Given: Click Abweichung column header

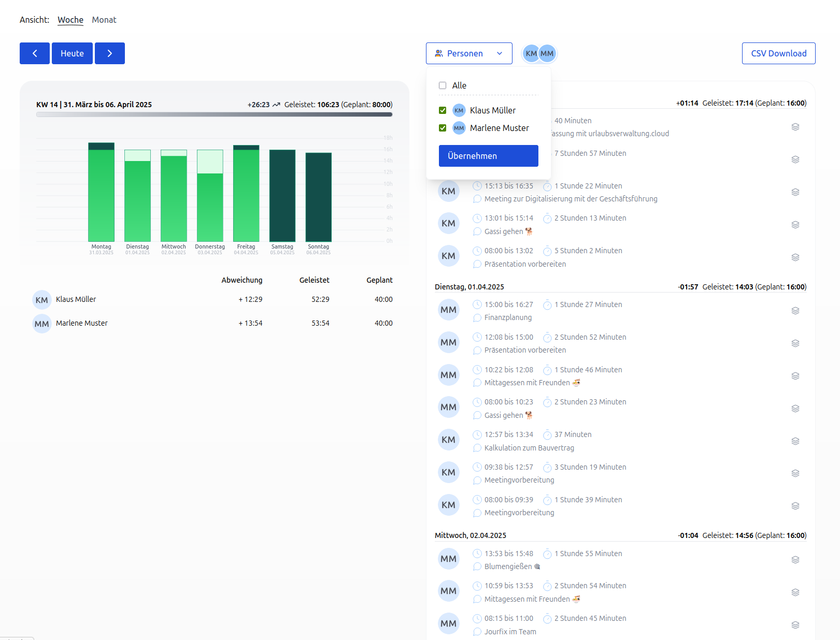Looking at the screenshot, I should point(242,280).
